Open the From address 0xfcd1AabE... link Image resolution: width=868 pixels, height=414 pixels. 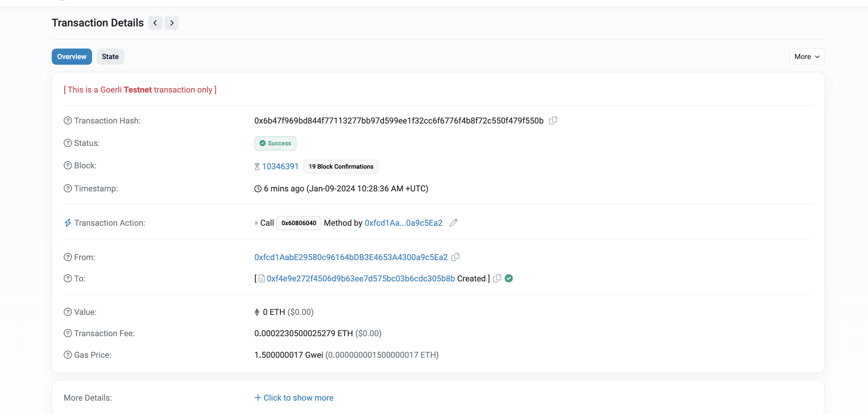351,257
